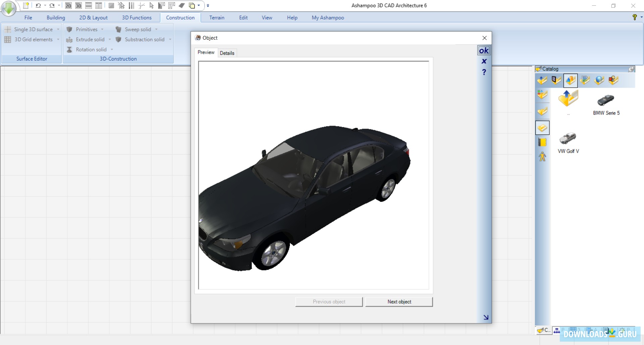
Task: Open the Terrain menu
Action: [217, 17]
